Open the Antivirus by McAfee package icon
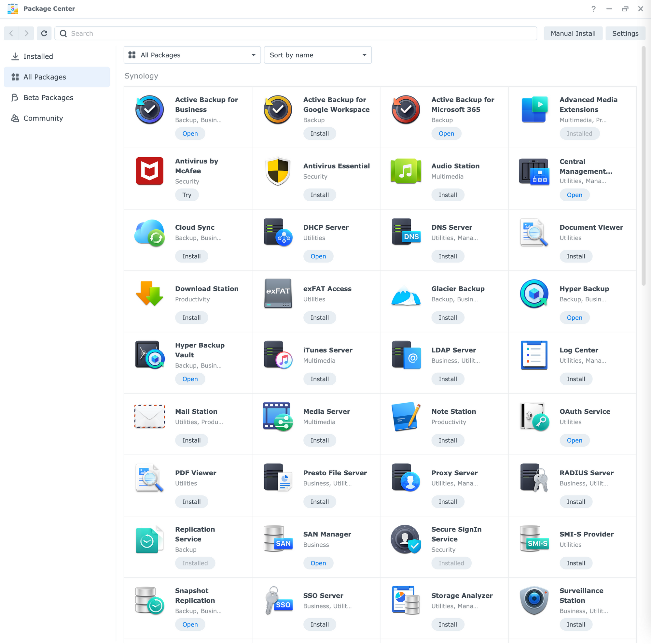 [150, 171]
